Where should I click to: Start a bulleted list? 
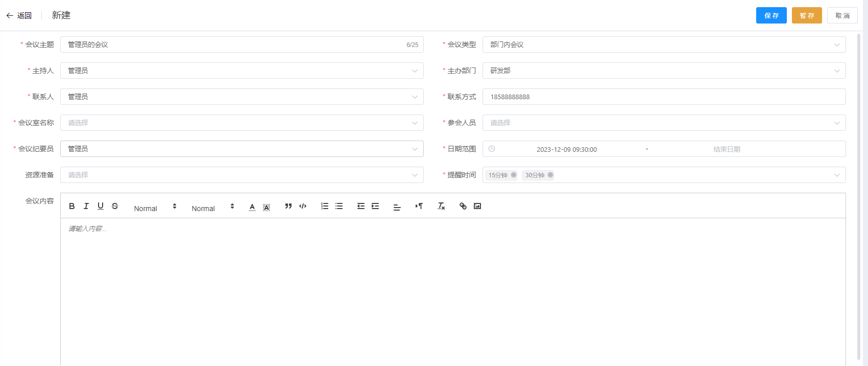(x=339, y=206)
